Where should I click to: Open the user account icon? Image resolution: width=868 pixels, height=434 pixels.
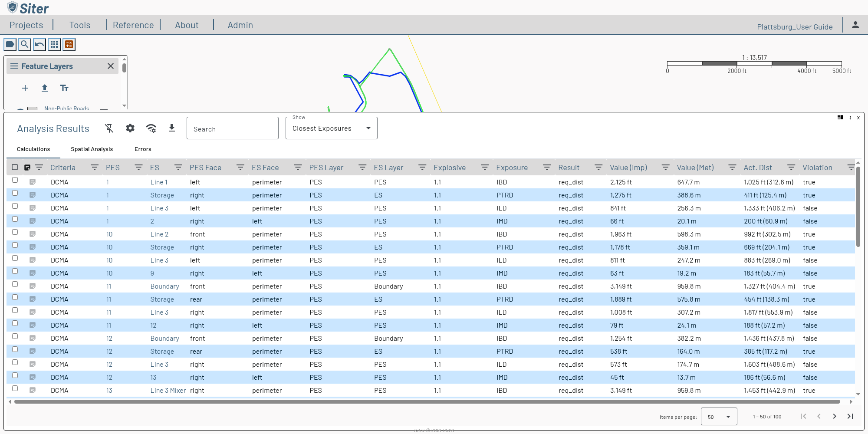click(x=855, y=25)
